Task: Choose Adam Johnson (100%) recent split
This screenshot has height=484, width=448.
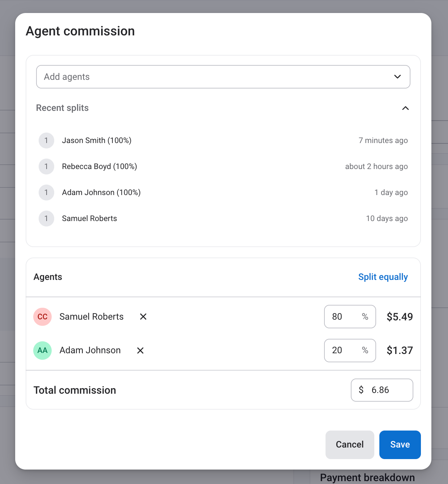Action: (101, 193)
